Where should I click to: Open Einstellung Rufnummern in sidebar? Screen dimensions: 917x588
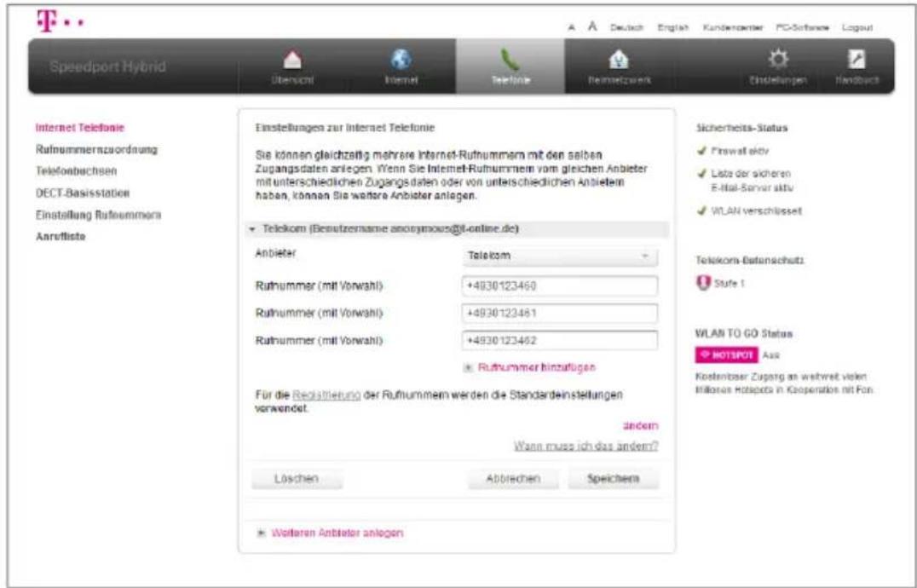point(98,215)
